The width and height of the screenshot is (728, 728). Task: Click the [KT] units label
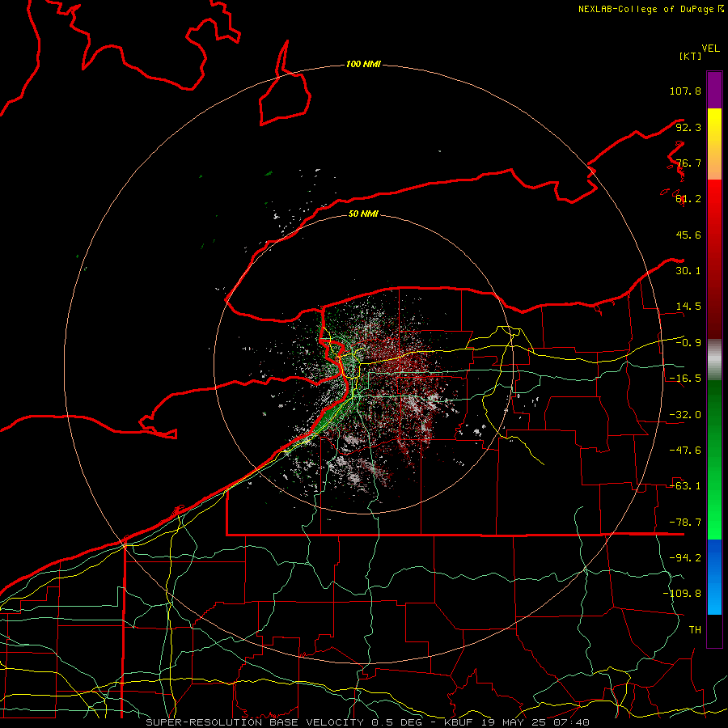[690, 56]
